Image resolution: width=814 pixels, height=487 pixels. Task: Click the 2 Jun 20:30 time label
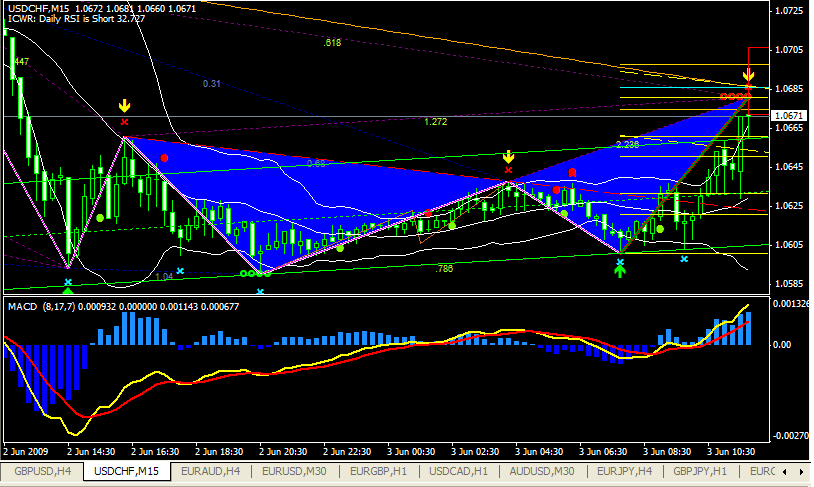click(283, 452)
